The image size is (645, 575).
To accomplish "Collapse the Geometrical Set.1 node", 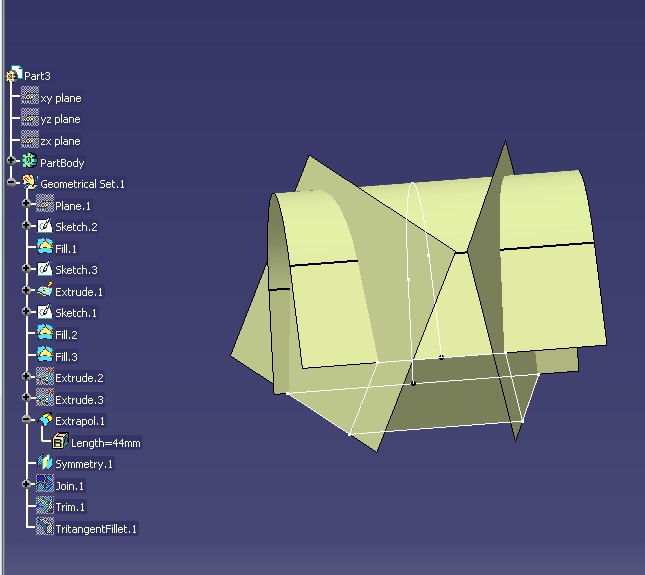I will point(11,182).
